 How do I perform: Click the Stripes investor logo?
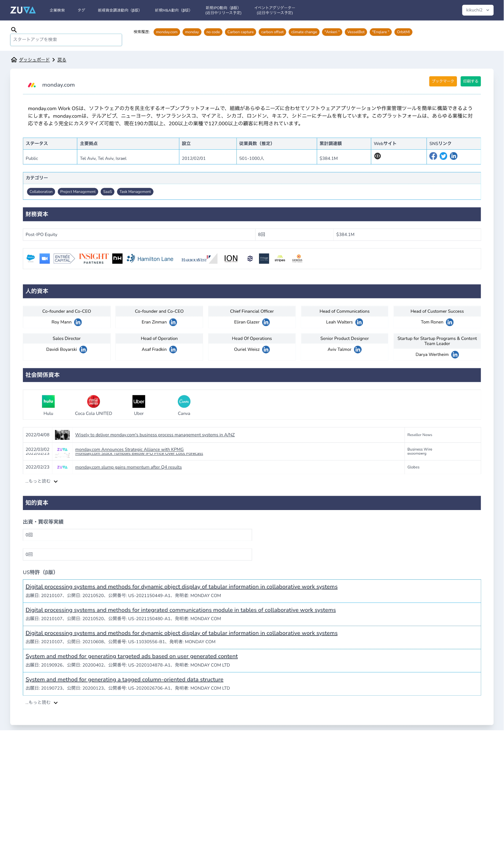(x=280, y=259)
